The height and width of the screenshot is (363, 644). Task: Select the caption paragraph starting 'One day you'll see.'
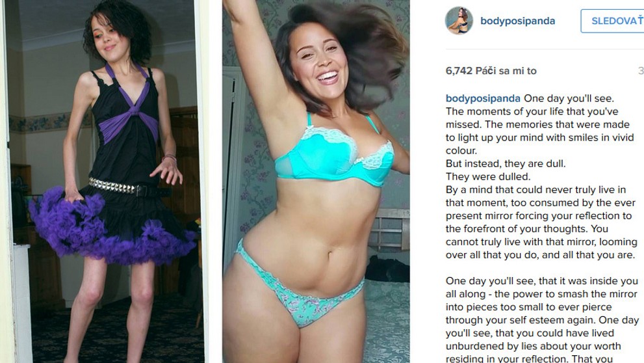541,177
